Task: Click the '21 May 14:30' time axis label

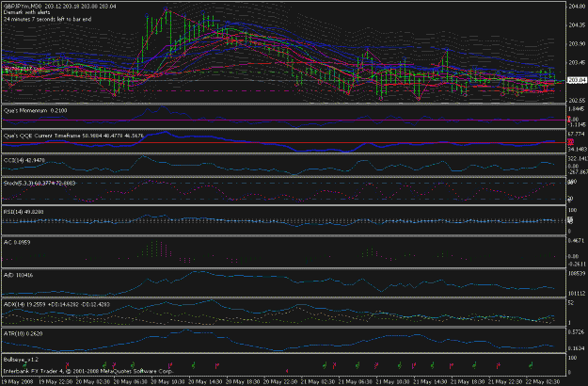Action: pyautogui.click(x=429, y=381)
